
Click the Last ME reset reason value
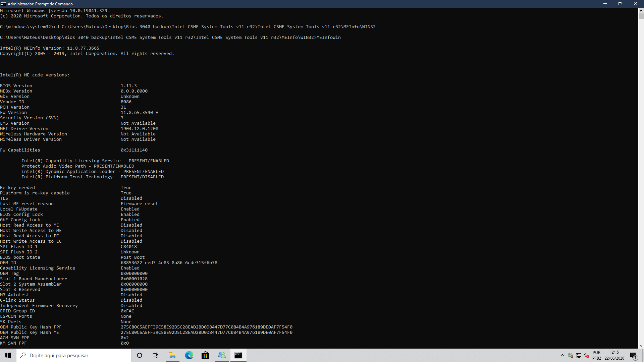[x=140, y=204]
